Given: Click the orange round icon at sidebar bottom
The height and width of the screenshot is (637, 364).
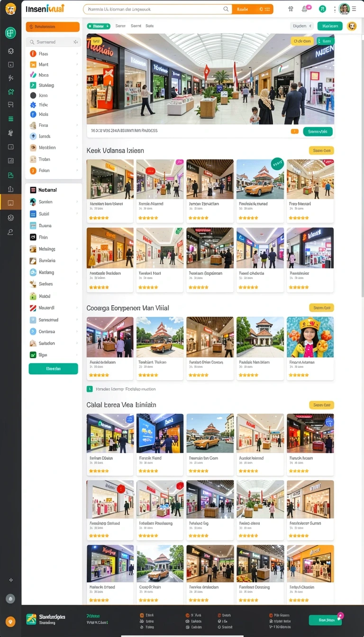Looking at the screenshot, I should click(x=10, y=621).
